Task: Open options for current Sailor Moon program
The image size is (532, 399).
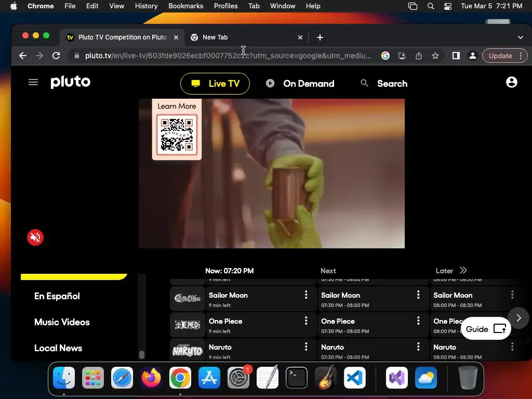Action: (x=305, y=295)
